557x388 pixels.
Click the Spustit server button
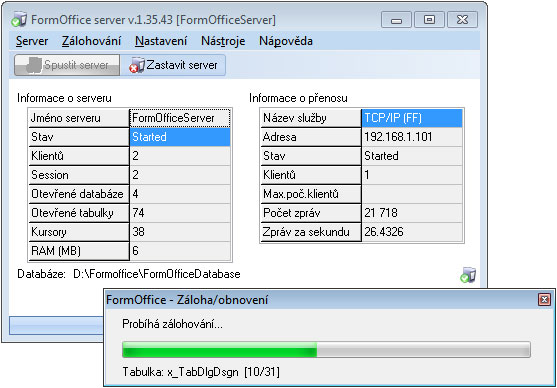point(67,65)
